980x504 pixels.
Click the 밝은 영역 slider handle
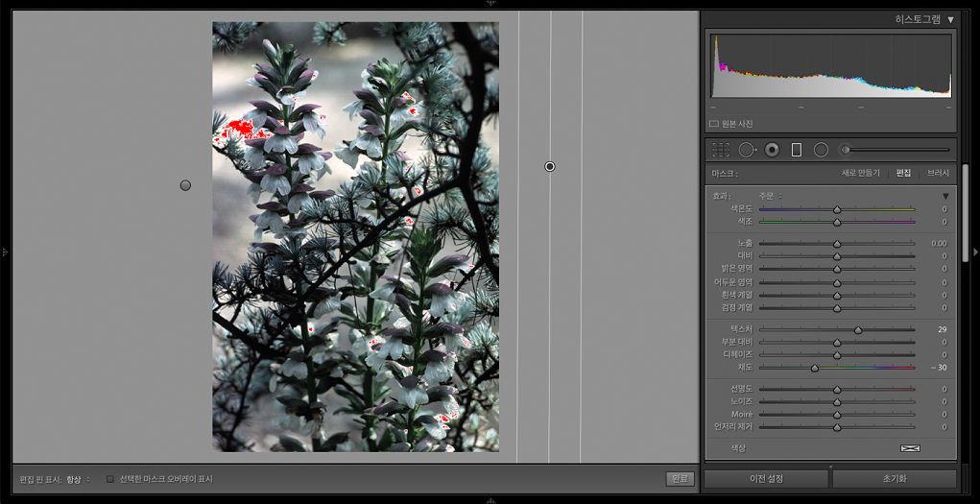pyautogui.click(x=837, y=269)
